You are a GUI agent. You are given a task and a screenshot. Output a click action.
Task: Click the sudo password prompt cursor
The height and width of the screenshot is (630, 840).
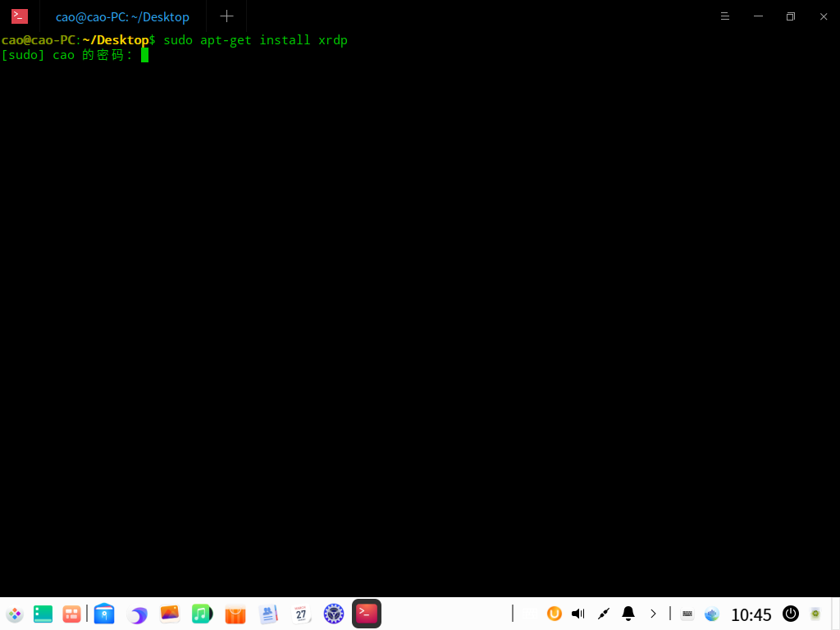(144, 55)
